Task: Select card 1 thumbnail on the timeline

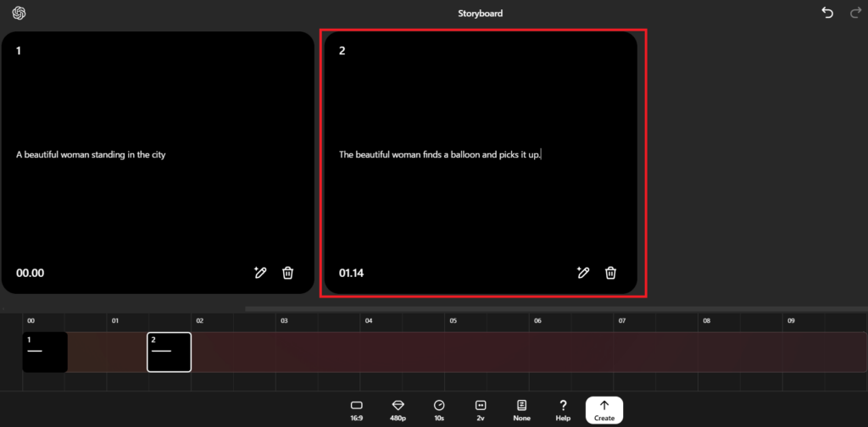Action: click(x=45, y=352)
